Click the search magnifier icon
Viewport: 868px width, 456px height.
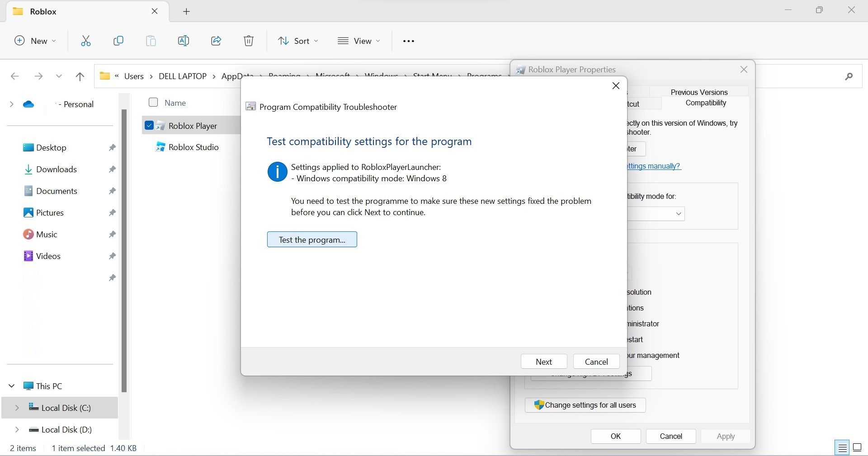pyautogui.click(x=849, y=76)
